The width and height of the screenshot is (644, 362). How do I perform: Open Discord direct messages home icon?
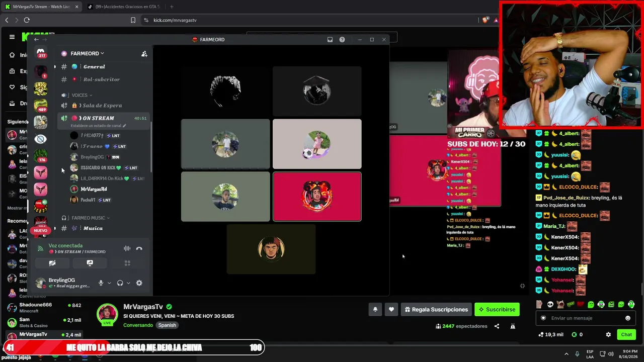[41, 52]
